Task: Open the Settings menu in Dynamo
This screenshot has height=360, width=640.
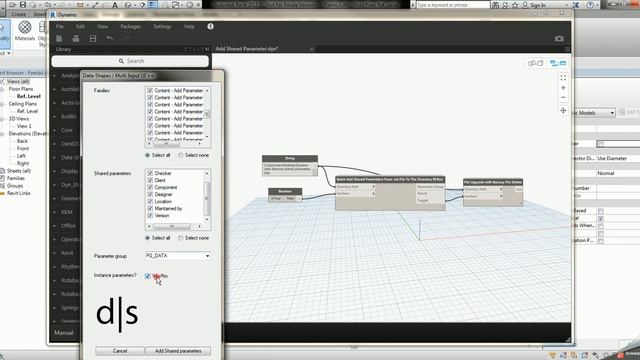Action: (162, 27)
